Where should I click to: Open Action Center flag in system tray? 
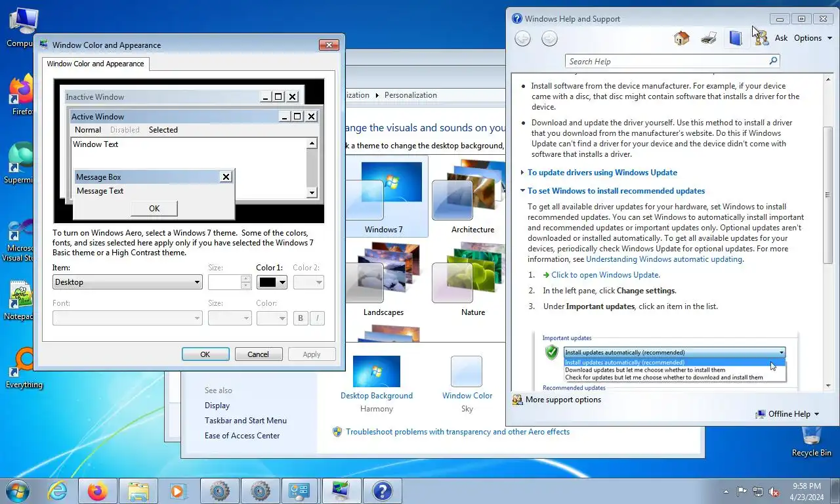pyautogui.click(x=742, y=491)
